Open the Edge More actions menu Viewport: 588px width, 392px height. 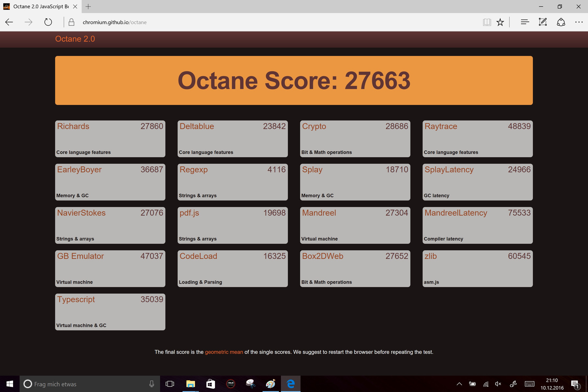(579, 22)
